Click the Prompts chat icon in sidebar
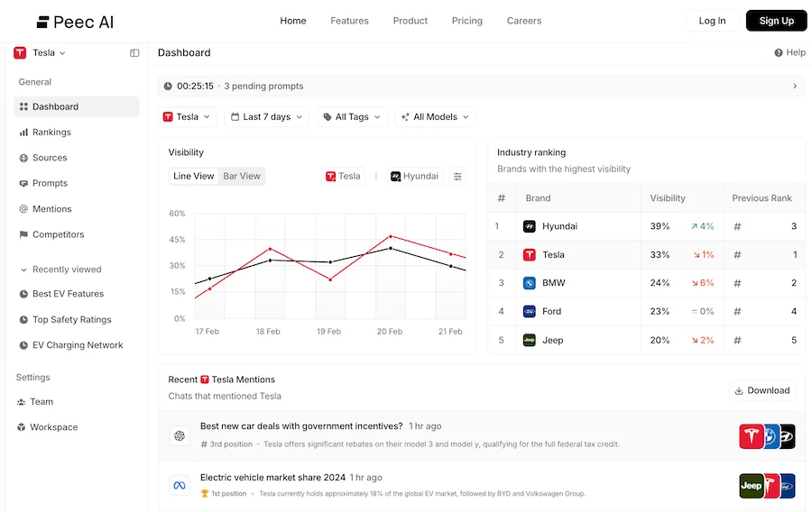Image resolution: width=812 pixels, height=512 pixels. coord(23,184)
